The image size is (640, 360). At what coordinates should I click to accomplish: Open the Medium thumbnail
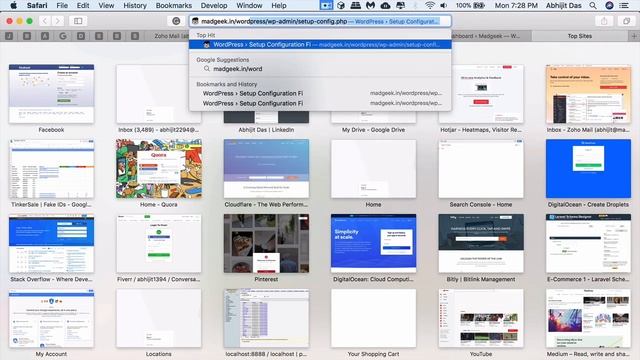(588, 318)
